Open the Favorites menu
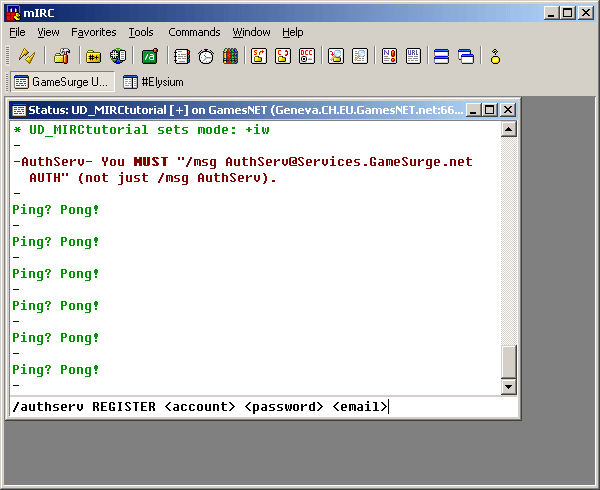 94,32
